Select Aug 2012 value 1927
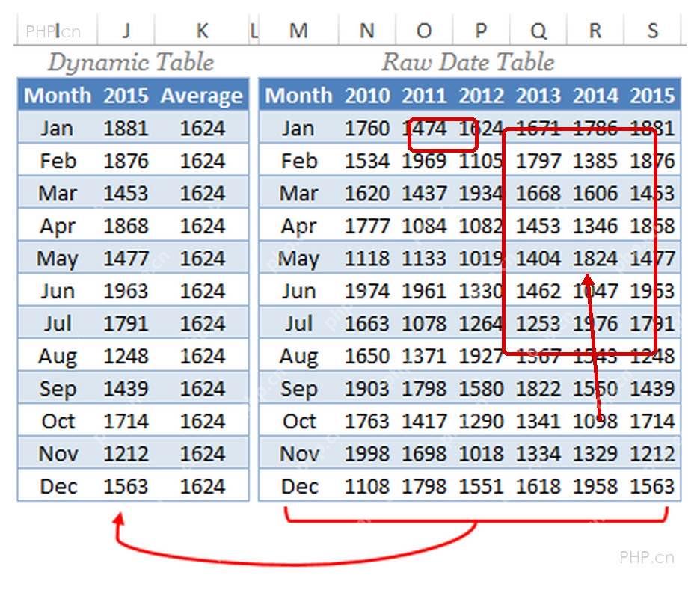Screen dimensions: 700x590 click(x=482, y=356)
